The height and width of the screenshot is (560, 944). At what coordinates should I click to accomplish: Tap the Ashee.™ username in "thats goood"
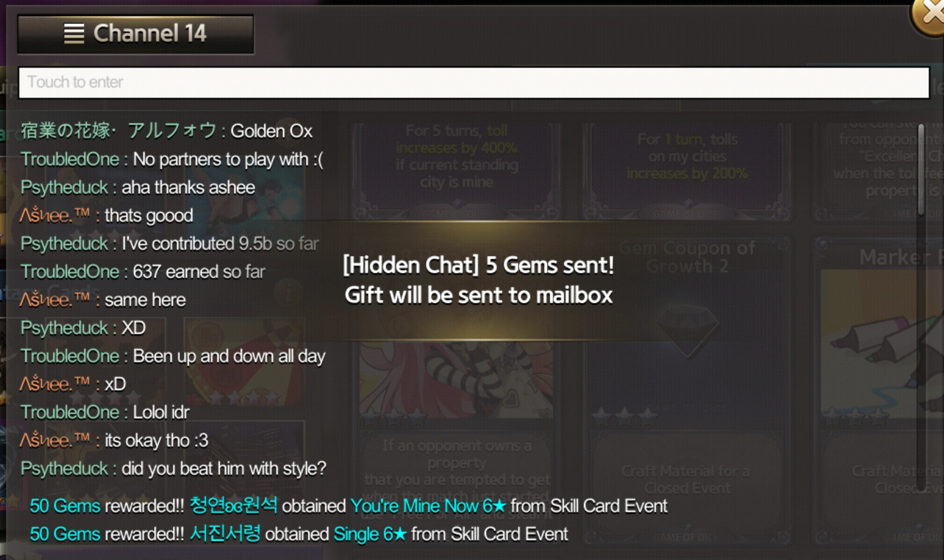[x=54, y=215]
